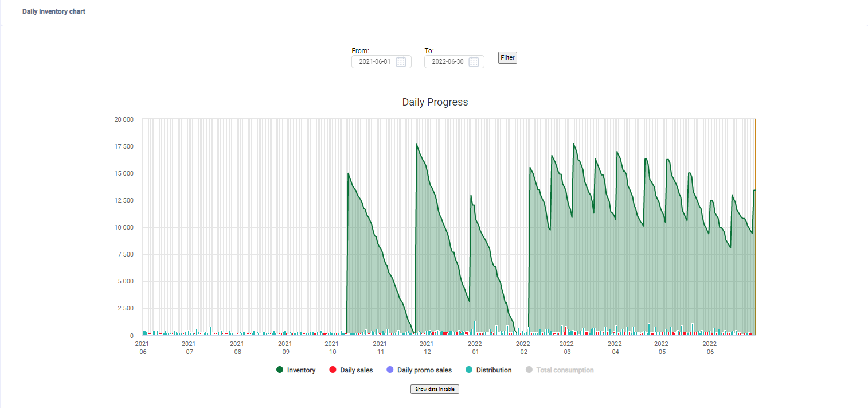868x408 pixels.
Task: Collapse the Daily inventory chart panel
Action: 9,11
